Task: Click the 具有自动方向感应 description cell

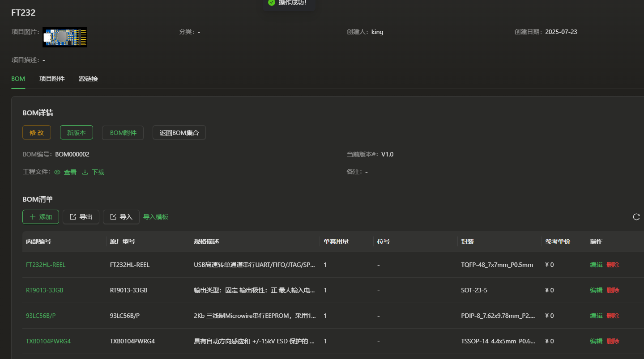Action: pos(254,341)
